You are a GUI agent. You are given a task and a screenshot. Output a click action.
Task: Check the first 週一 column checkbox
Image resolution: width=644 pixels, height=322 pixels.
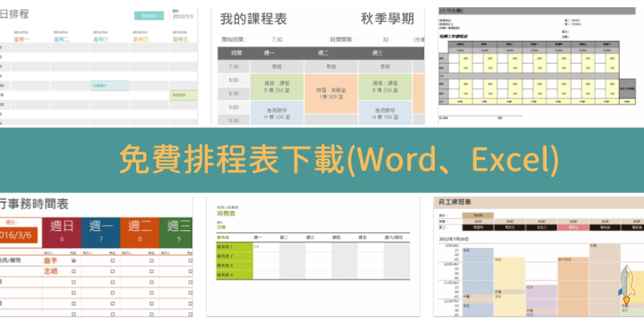tap(113, 261)
